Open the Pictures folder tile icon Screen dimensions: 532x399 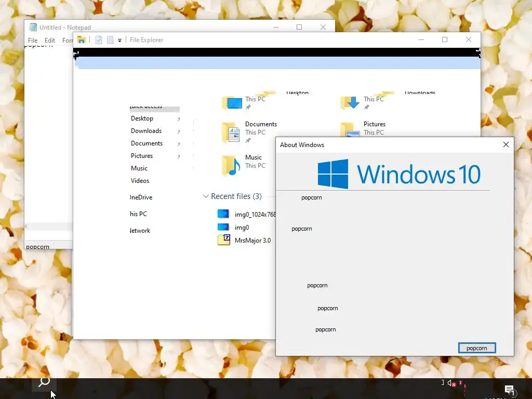[350, 129]
